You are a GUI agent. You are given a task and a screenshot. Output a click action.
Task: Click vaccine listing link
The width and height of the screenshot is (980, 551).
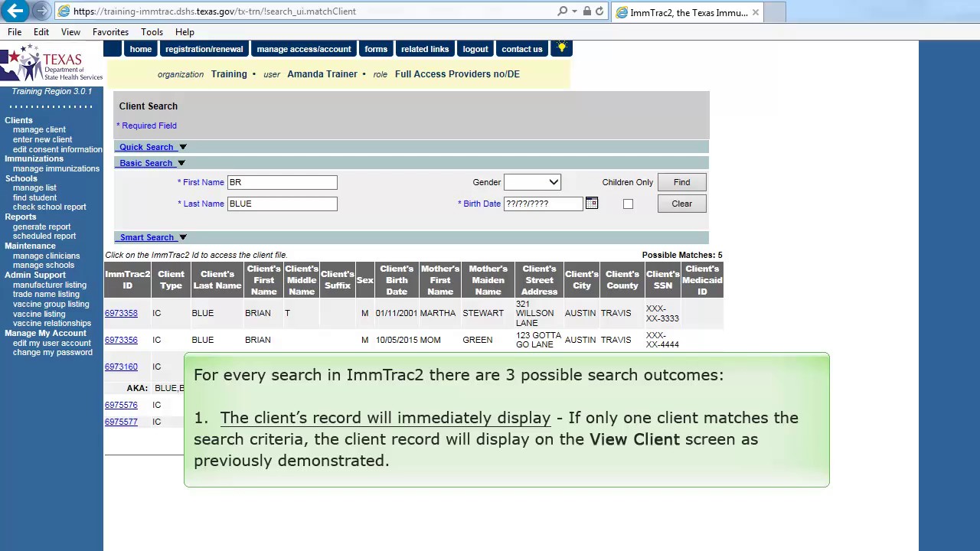[x=39, y=314]
